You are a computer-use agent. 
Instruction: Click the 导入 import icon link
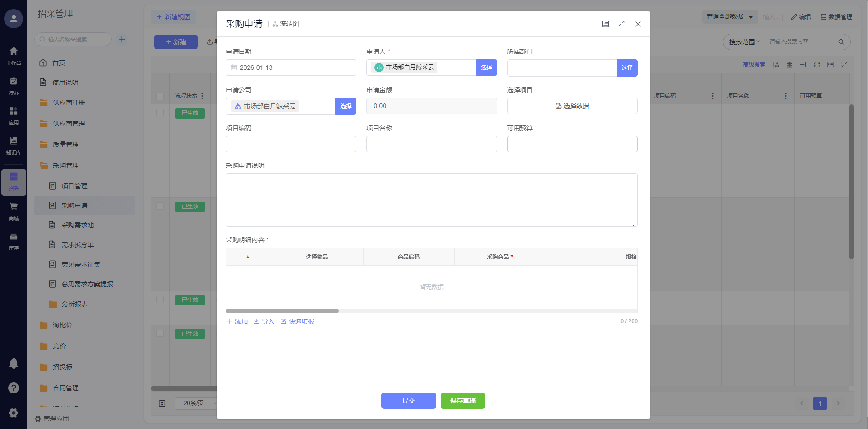tap(264, 321)
